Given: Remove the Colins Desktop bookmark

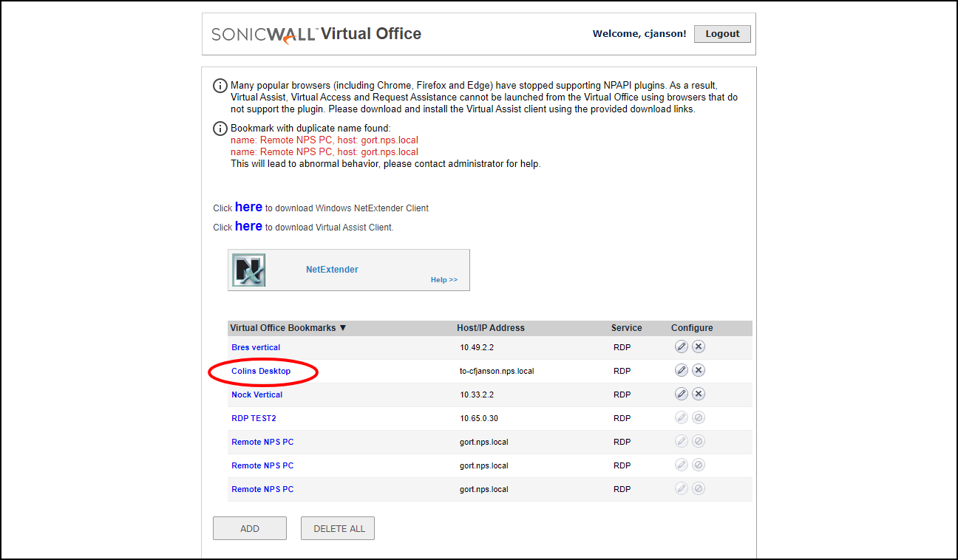Looking at the screenshot, I should 699,371.
